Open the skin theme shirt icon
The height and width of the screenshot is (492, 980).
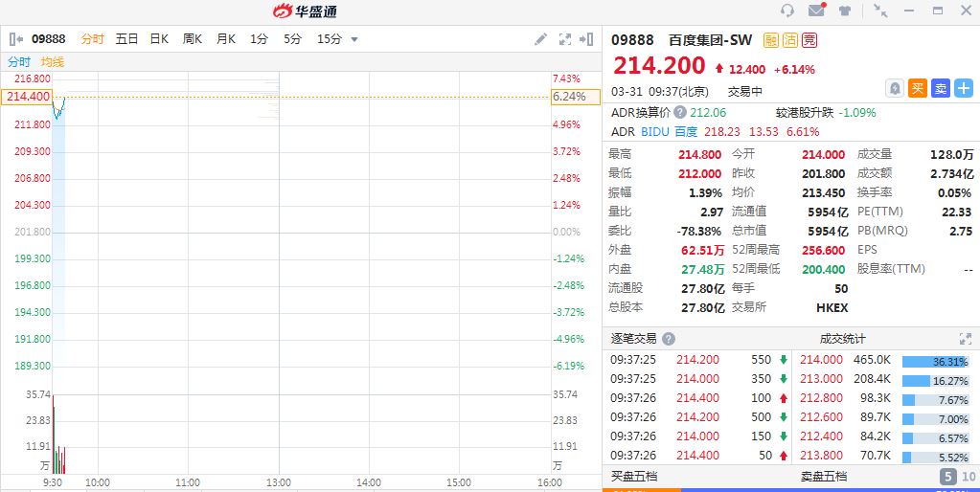click(845, 11)
